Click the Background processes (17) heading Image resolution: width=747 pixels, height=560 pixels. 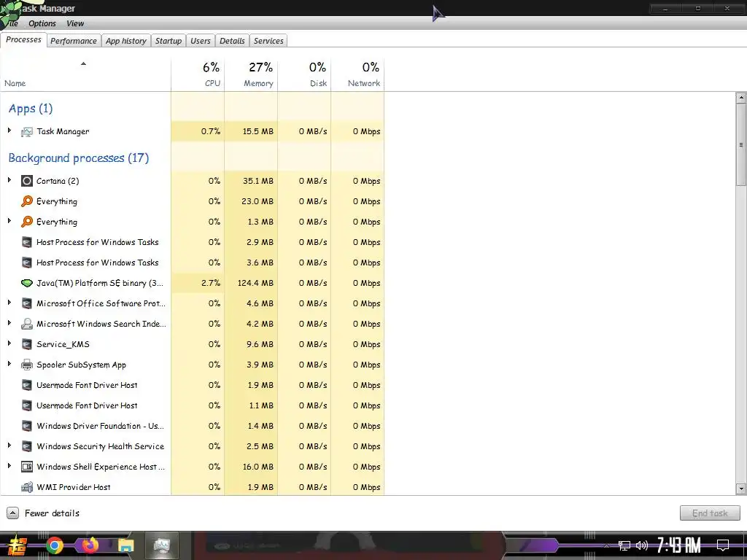click(x=79, y=158)
